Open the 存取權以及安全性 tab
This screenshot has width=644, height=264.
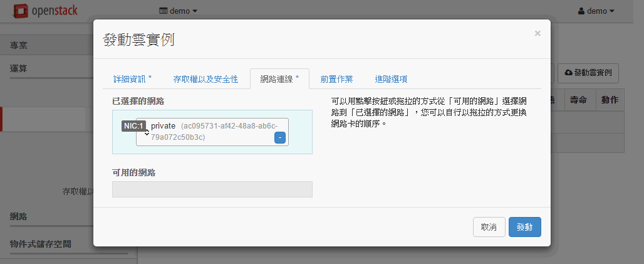205,79
